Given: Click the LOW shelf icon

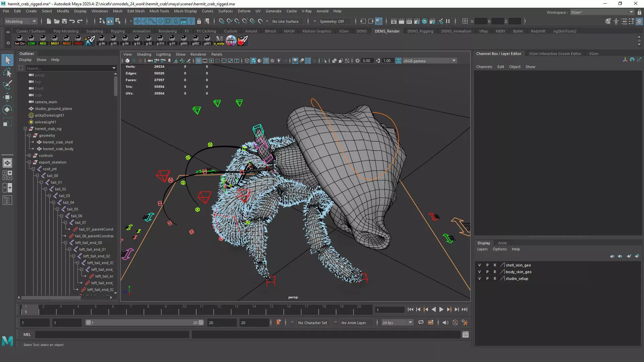Looking at the screenshot, I should tap(31, 40).
